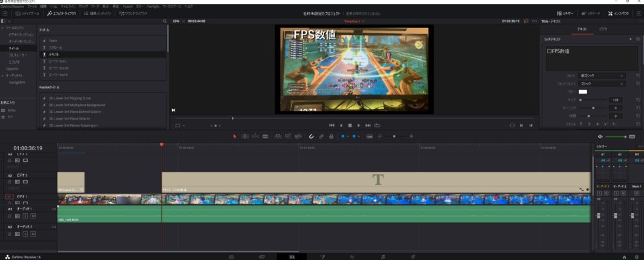Open the Sound Library panel button
Image resolution: width=644 pixels, height=260 pixels.
(x=133, y=14)
